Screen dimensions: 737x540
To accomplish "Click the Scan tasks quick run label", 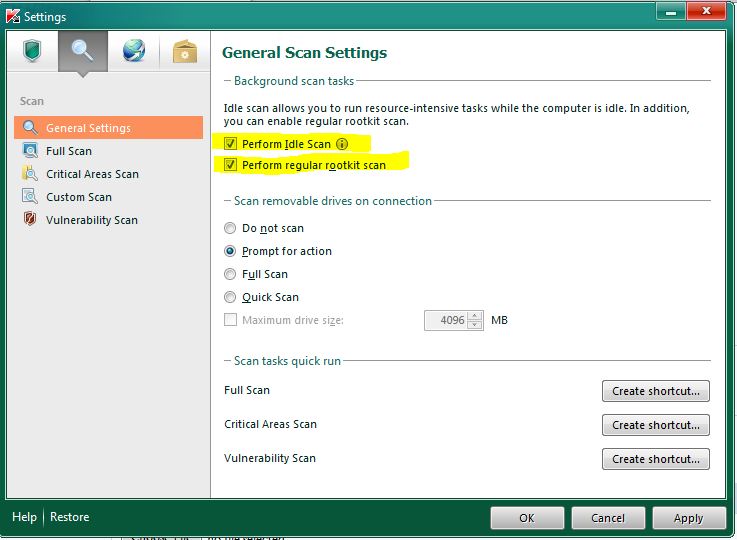I will (287, 361).
